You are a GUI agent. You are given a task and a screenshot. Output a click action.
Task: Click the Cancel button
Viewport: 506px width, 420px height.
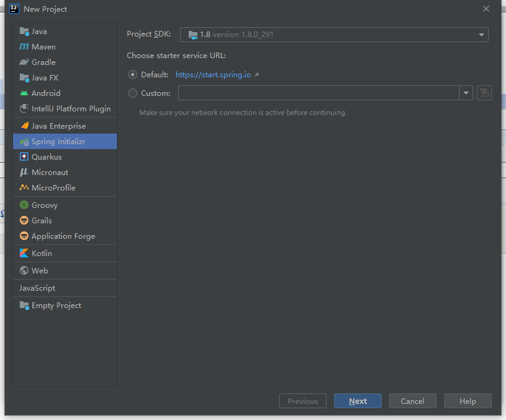pos(412,401)
